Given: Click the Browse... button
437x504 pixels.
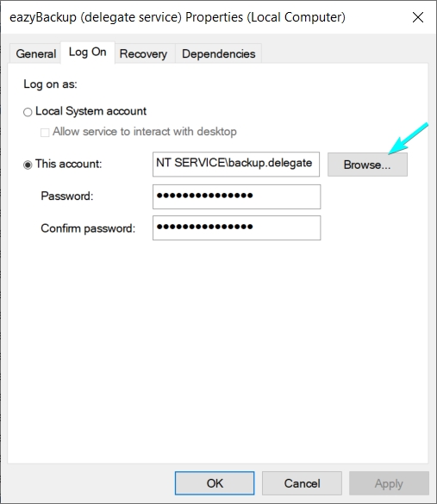Looking at the screenshot, I should (x=367, y=165).
